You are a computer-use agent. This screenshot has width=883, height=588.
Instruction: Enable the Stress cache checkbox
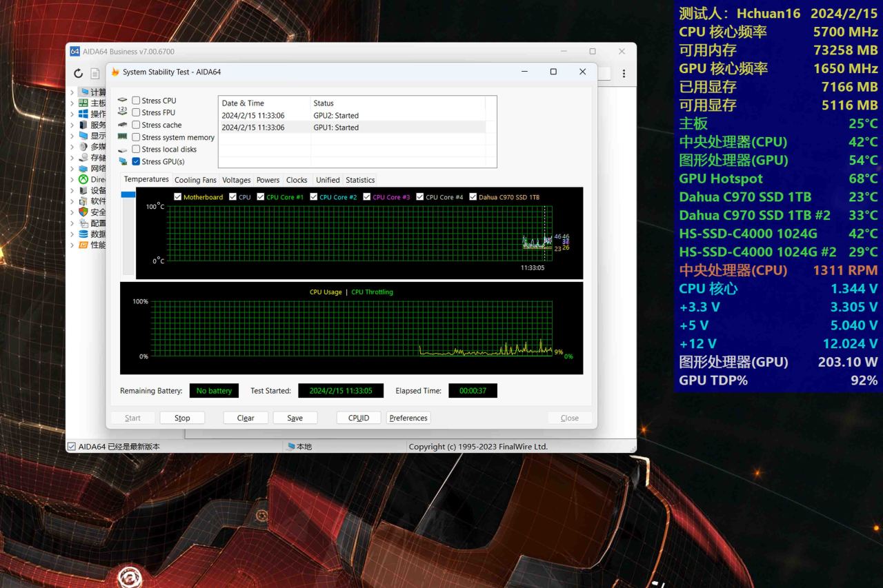click(x=136, y=125)
